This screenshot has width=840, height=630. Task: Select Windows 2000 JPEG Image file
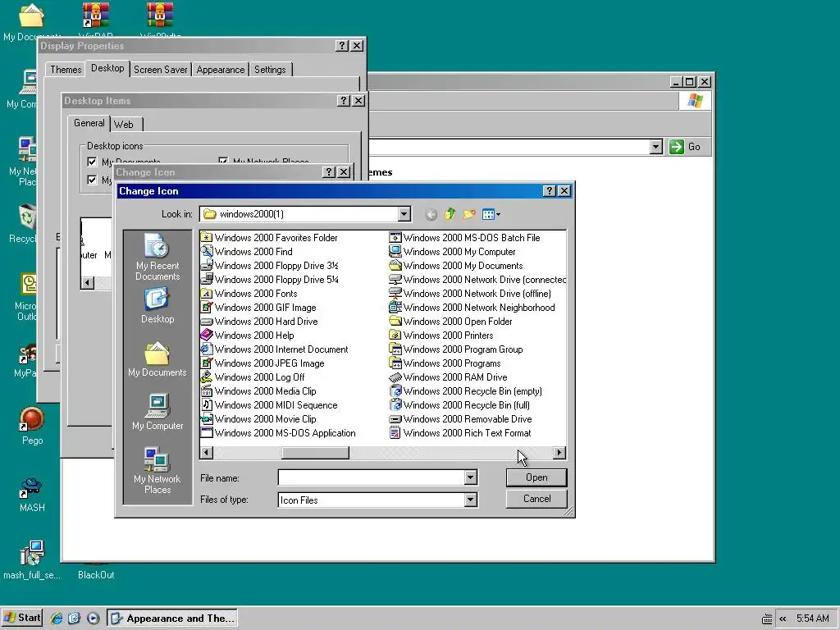click(x=262, y=363)
